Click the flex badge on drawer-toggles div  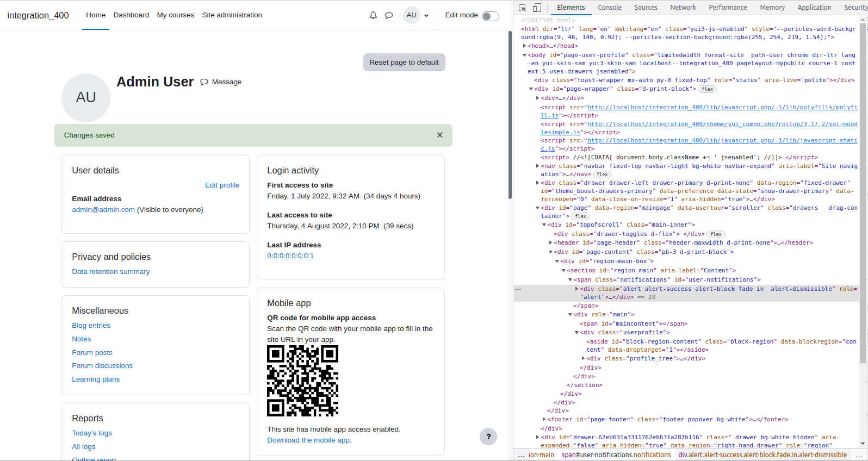(x=716, y=234)
